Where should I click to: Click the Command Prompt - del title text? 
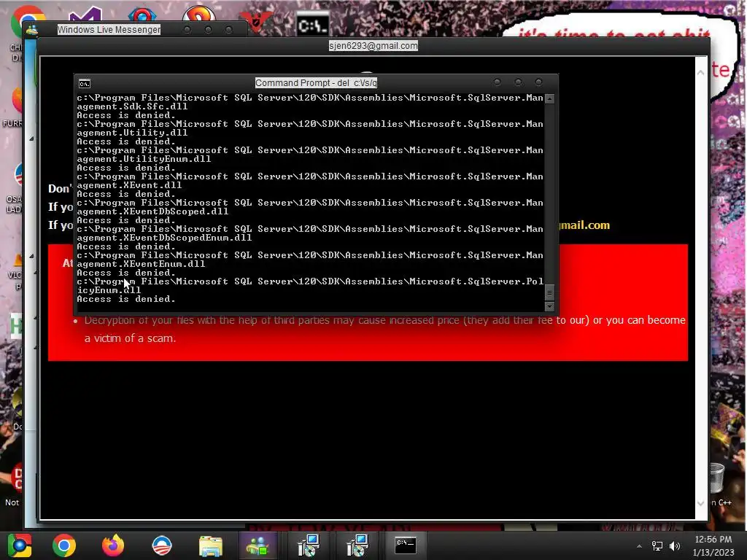(x=316, y=83)
